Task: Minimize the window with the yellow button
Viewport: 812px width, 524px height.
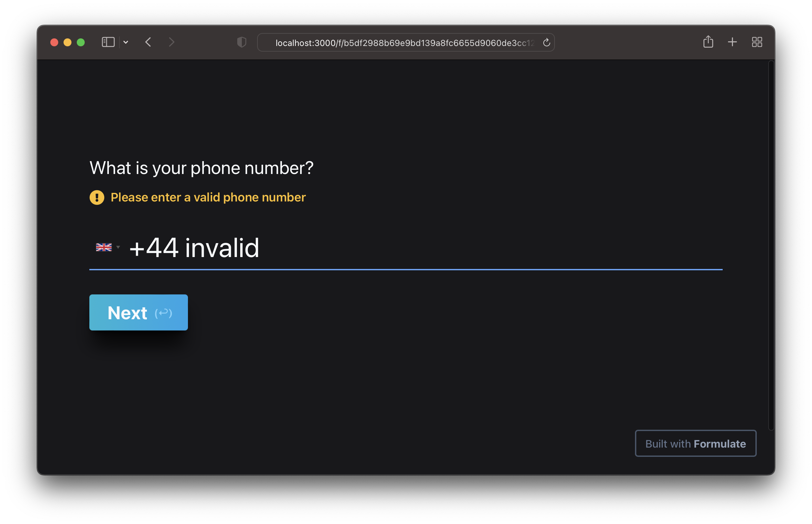Action: [x=68, y=42]
